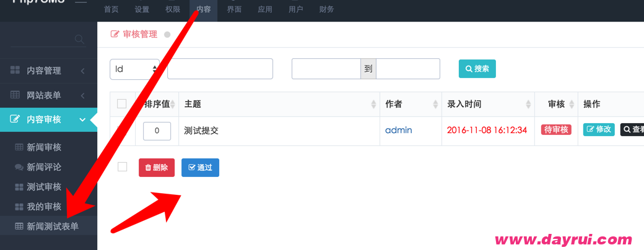Click the 内容审核 edit icon
This screenshot has width=644, height=250.
[15, 119]
